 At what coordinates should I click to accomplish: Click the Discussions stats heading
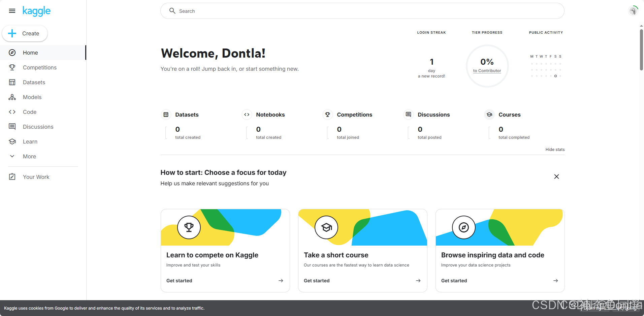coord(434,115)
